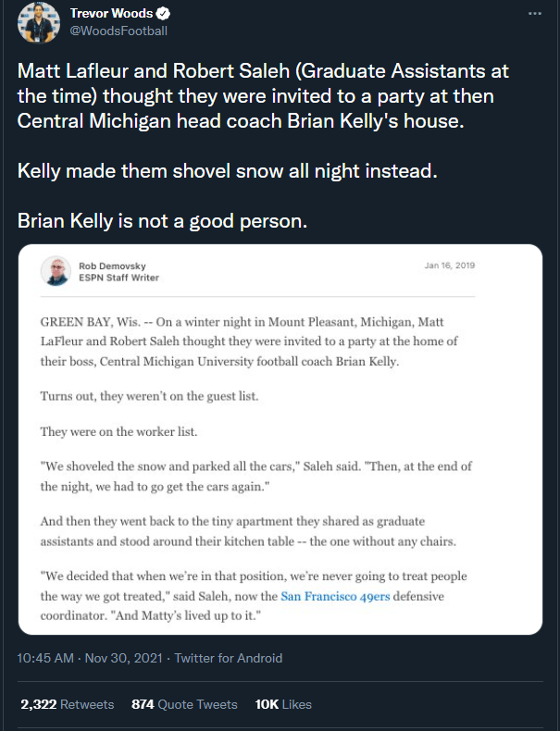Click Rob Demovsky's author avatar

click(56, 271)
